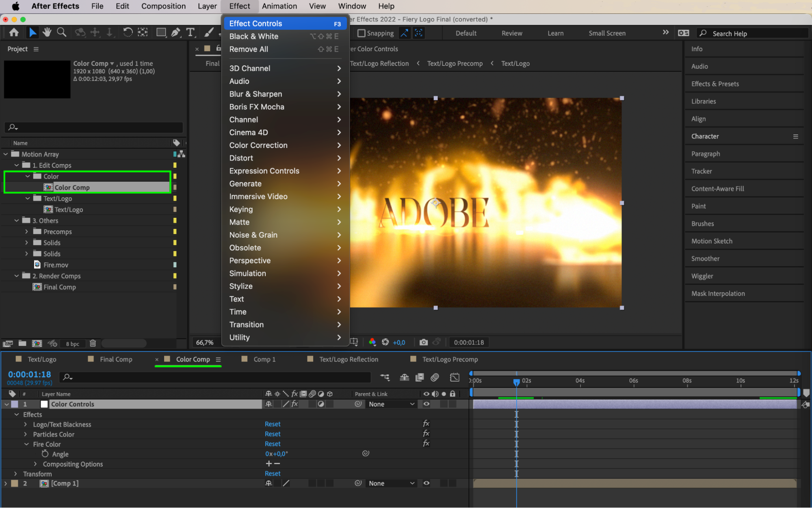Viewport: 812px width, 508px height.
Task: Toggle Angle stopwatch for keyframing
Action: [x=45, y=454]
